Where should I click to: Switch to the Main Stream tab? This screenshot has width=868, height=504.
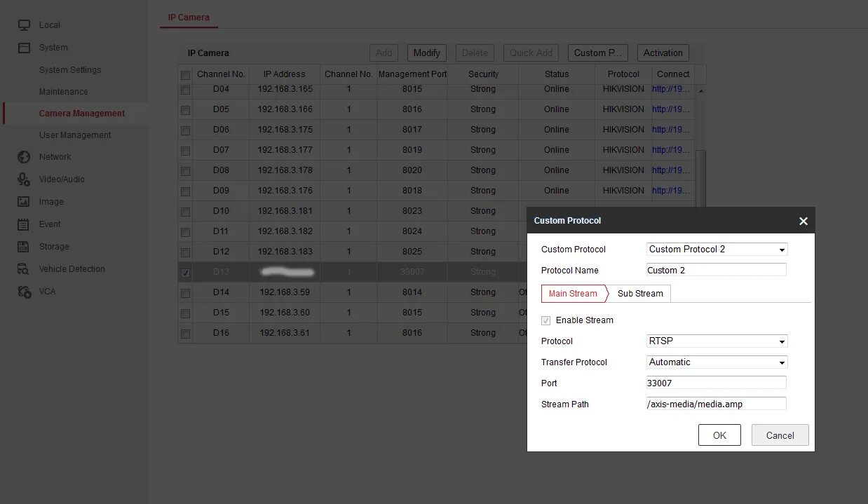573,293
